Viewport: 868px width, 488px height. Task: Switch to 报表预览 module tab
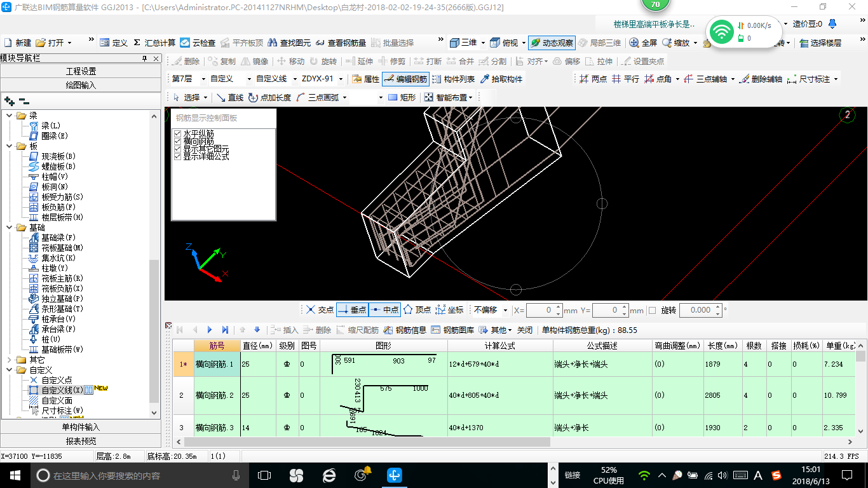[x=81, y=441]
